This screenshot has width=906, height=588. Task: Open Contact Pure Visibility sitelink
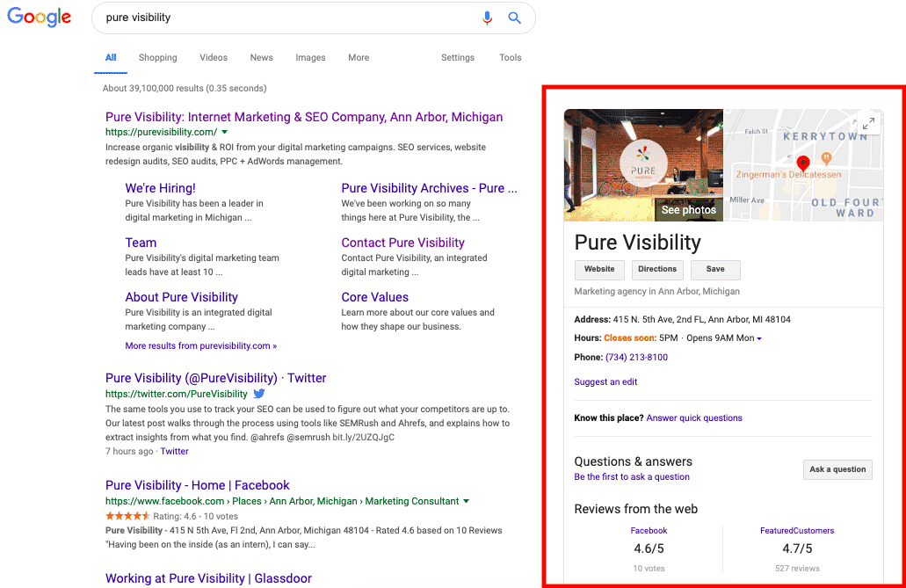point(402,243)
